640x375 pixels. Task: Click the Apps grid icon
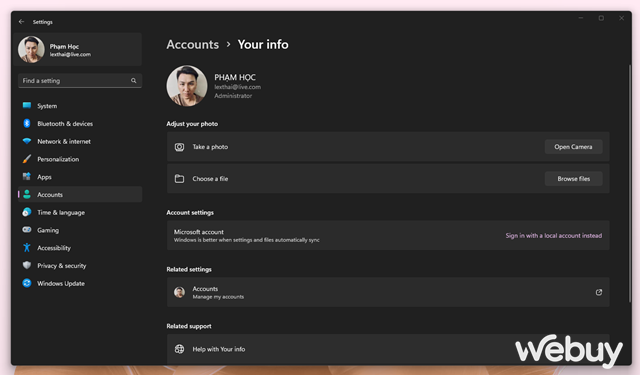tap(27, 177)
